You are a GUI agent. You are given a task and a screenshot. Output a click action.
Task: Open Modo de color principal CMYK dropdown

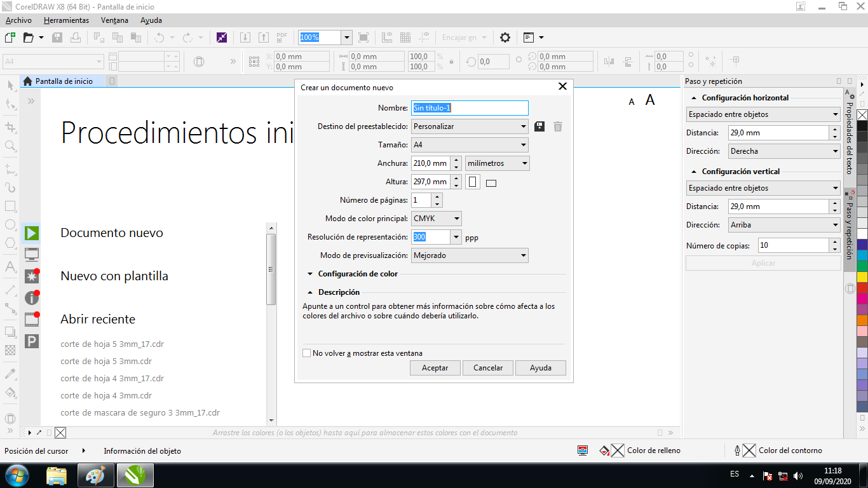click(437, 219)
